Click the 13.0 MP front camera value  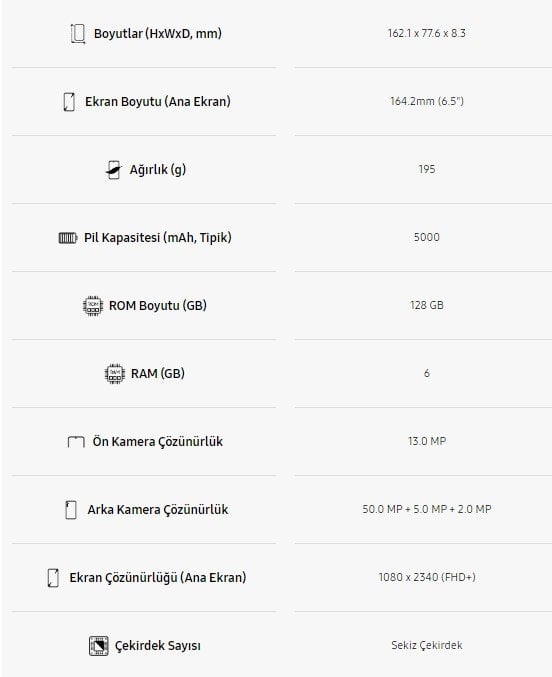pos(427,441)
